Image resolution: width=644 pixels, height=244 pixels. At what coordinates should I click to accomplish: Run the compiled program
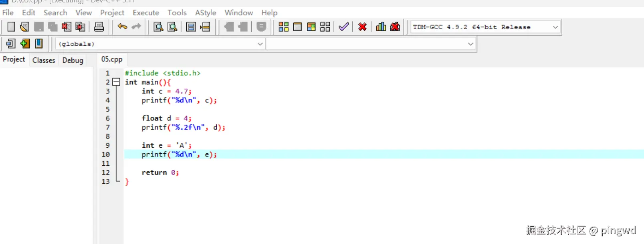coord(297,27)
